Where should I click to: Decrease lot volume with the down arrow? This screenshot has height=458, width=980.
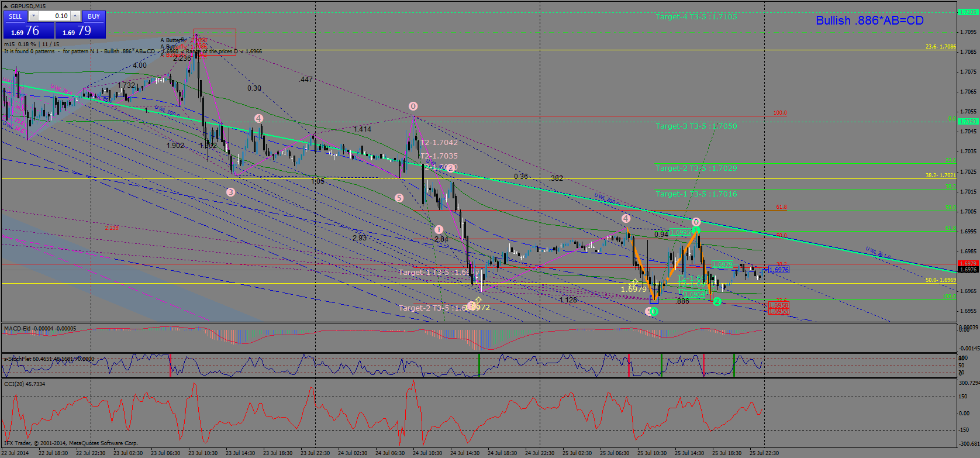[33, 16]
